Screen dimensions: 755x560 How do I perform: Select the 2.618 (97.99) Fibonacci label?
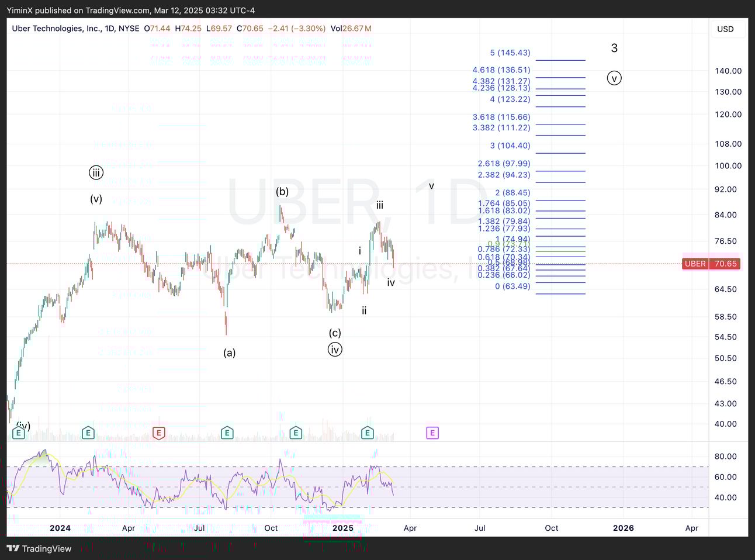[504, 164]
